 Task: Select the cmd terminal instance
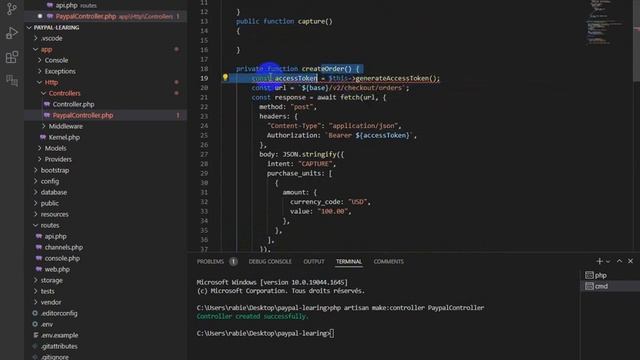(x=610, y=286)
